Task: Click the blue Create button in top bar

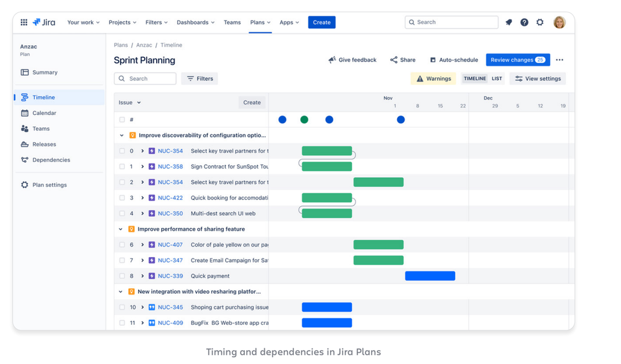Action: pos(321,22)
